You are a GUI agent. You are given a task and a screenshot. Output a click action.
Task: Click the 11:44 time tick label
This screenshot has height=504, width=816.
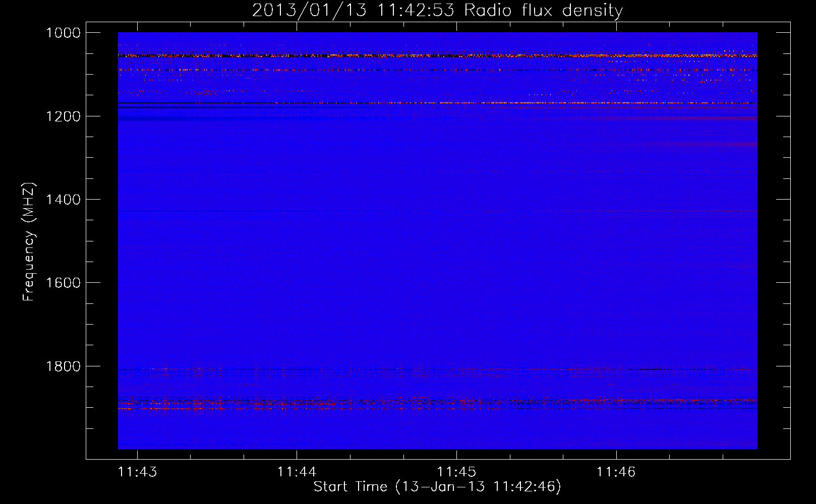[297, 472]
